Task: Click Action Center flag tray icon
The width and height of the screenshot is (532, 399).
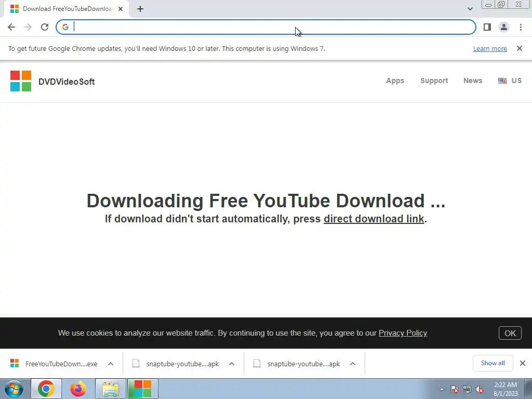Action: [x=455, y=389]
